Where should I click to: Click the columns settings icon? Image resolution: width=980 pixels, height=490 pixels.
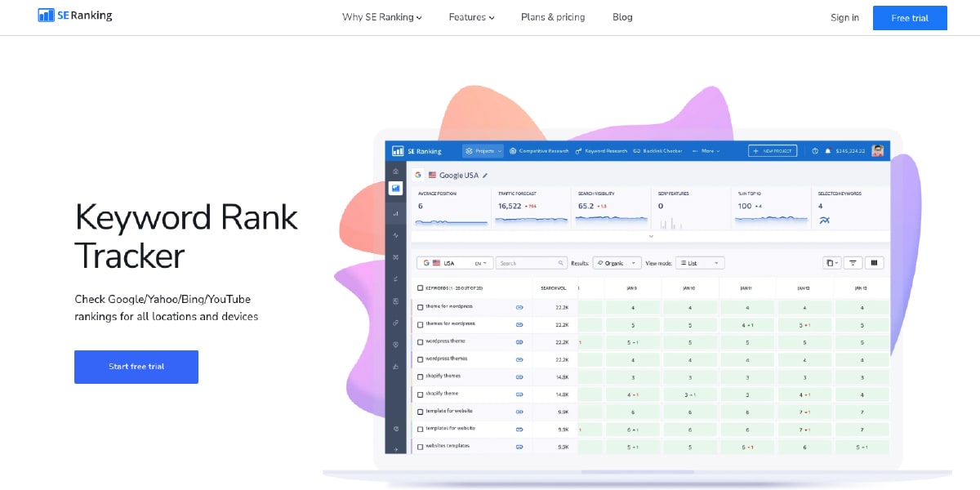[875, 263]
